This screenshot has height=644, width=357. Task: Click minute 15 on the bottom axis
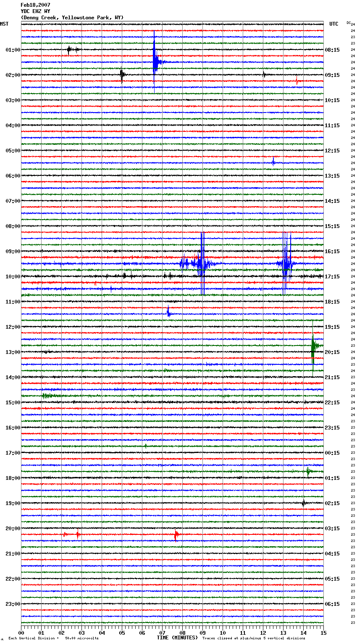323,633
